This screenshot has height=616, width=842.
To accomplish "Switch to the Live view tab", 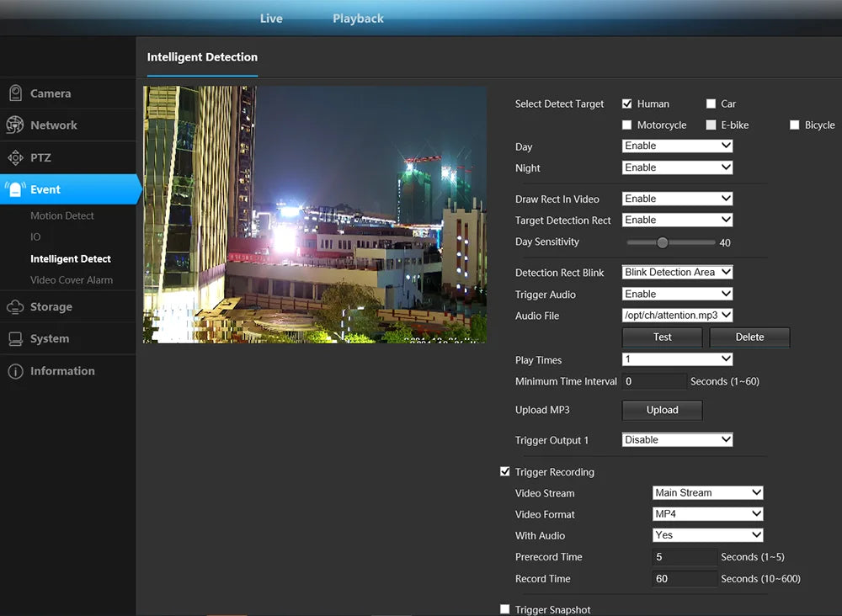I will point(271,17).
